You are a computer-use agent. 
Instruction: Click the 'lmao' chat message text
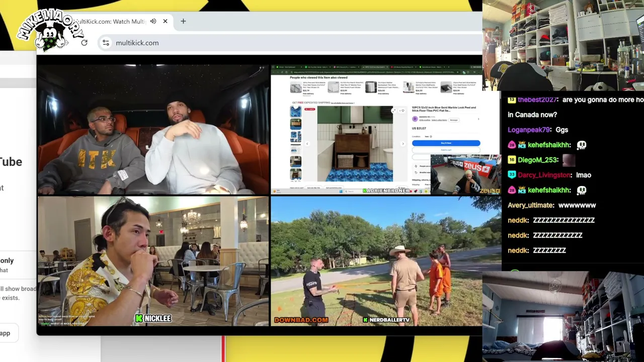click(584, 175)
